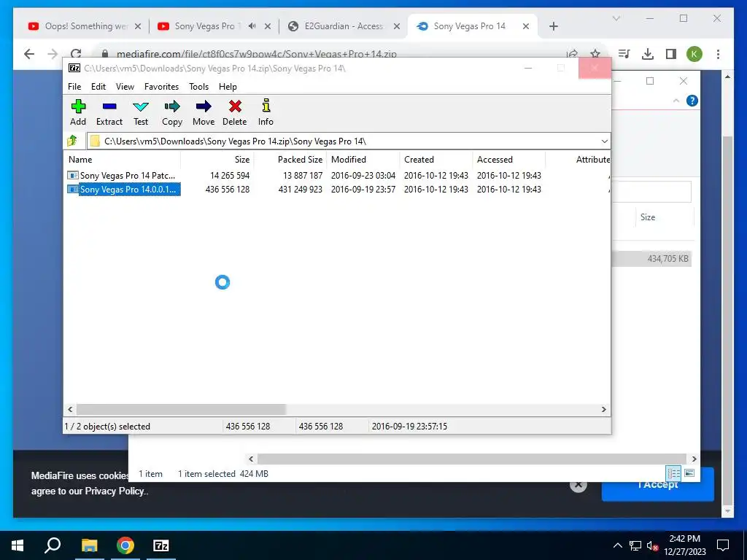Viewport: 747px width, 560px height.
Task: Mute the audio-playing YouTube tab speaker icon
Action: point(252,26)
